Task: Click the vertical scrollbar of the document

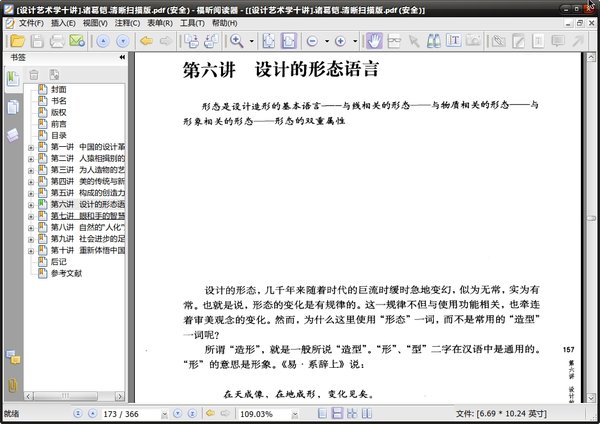Action: [591, 200]
